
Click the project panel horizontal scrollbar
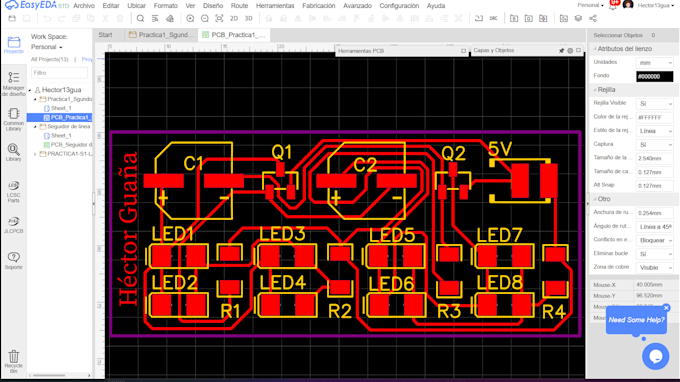(49, 375)
